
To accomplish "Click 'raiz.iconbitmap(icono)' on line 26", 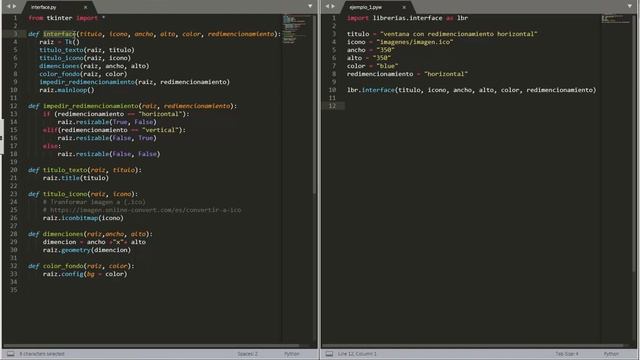I will [x=83, y=218].
